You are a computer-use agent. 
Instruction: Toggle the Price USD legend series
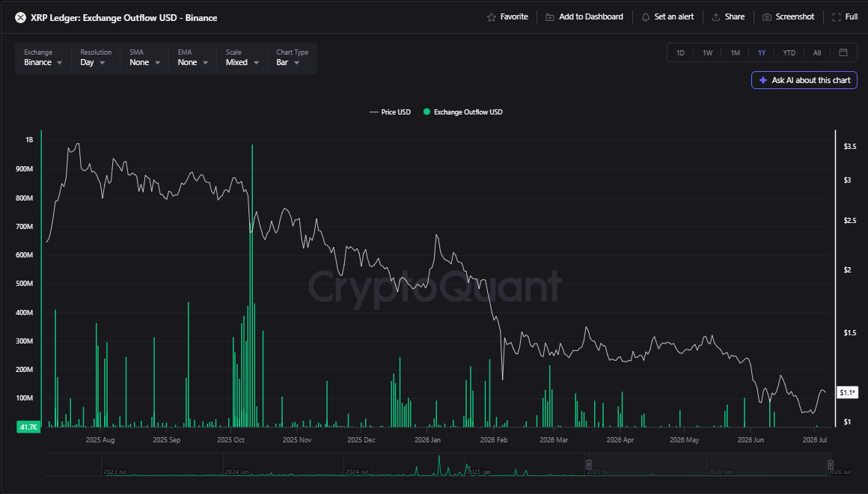[391, 112]
